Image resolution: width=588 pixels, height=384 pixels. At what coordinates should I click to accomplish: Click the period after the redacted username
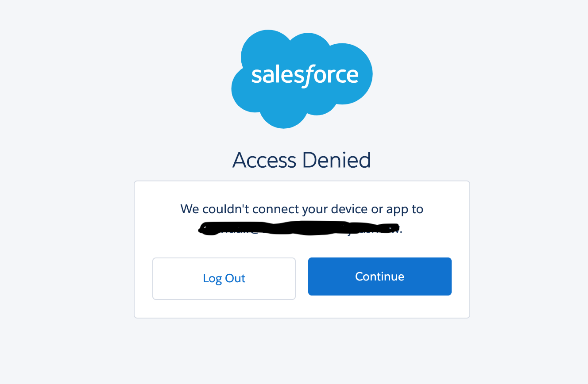401,230
